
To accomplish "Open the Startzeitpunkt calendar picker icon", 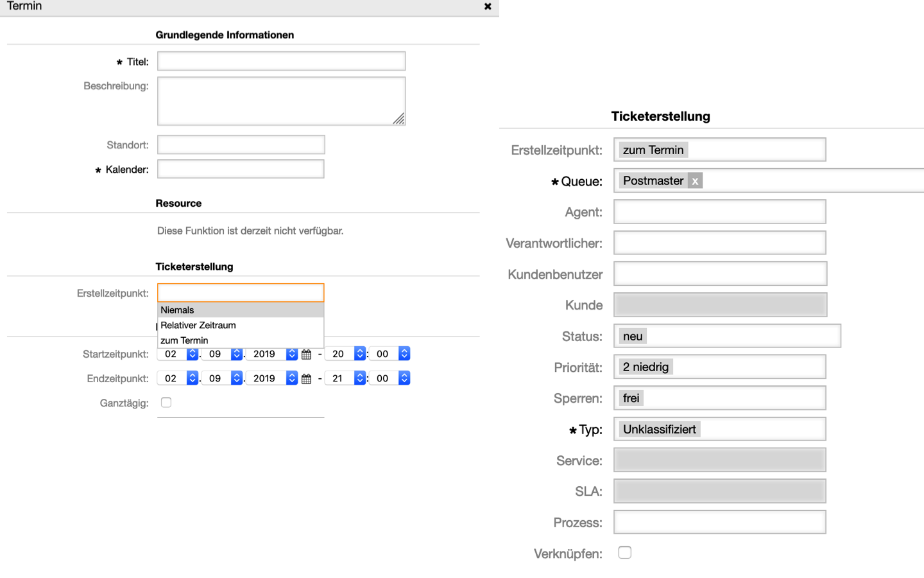I will 307,355.
